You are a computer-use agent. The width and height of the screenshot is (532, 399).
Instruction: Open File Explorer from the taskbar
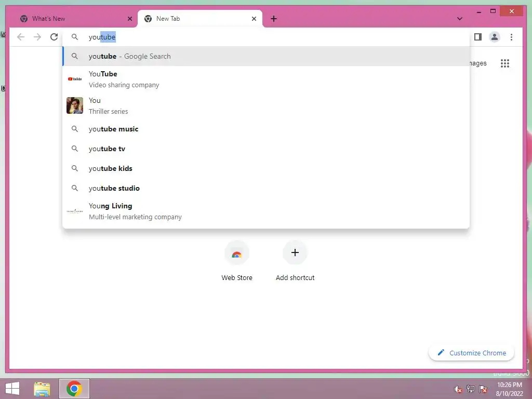(42, 389)
